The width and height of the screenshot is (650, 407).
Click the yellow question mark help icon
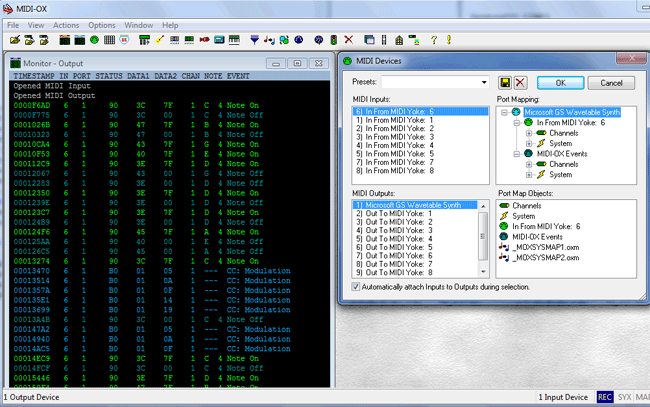(x=434, y=40)
